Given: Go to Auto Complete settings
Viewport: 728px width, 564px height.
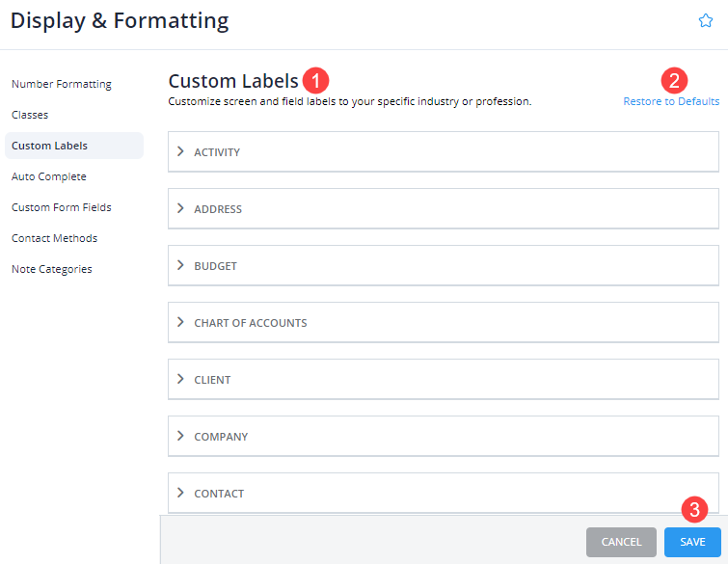Looking at the screenshot, I should click(49, 176).
